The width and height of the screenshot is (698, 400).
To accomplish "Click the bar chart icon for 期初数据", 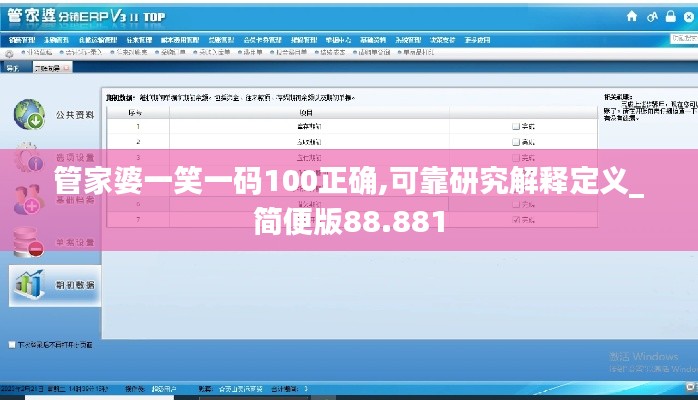I will pyautogui.click(x=29, y=284).
